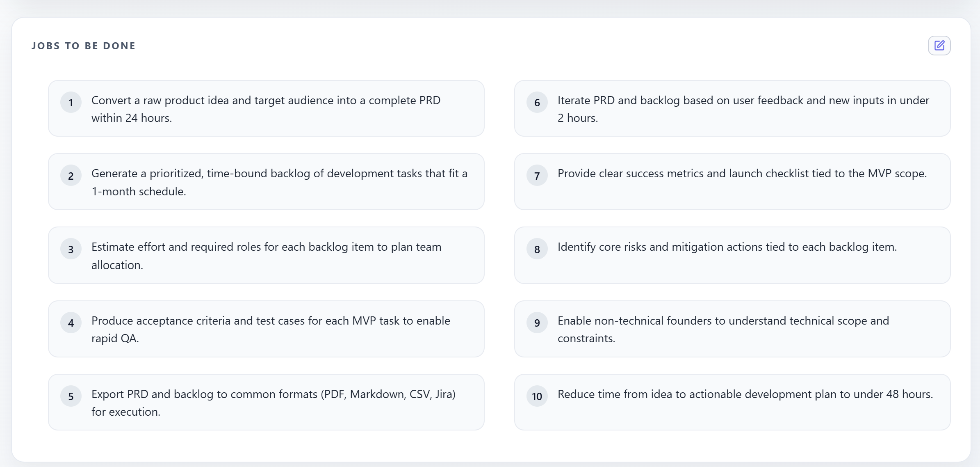The height and width of the screenshot is (467, 980).
Task: Click the number 6 badge
Action: click(x=537, y=102)
